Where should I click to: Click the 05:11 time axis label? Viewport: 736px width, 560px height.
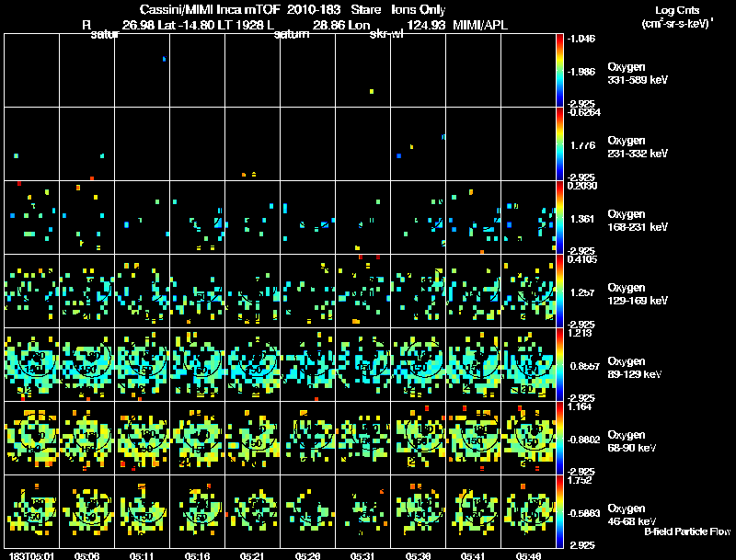[x=143, y=555]
